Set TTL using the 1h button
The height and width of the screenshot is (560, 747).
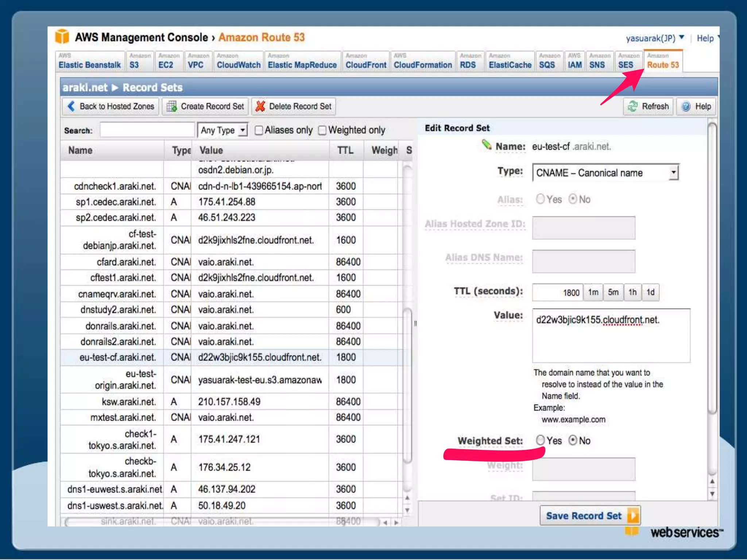pyautogui.click(x=632, y=292)
